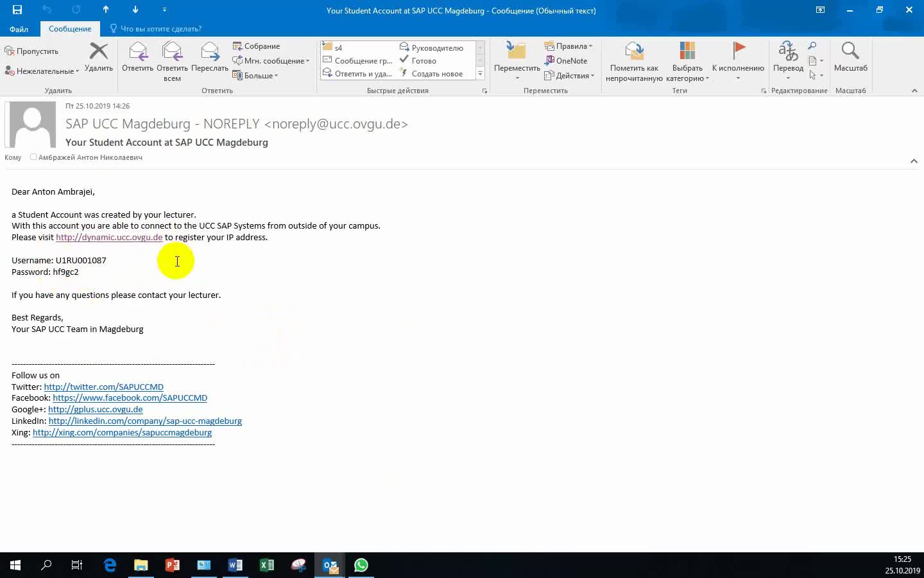924x578 pixels.
Task: Open Выбрать категорию color categories
Action: tap(687, 62)
